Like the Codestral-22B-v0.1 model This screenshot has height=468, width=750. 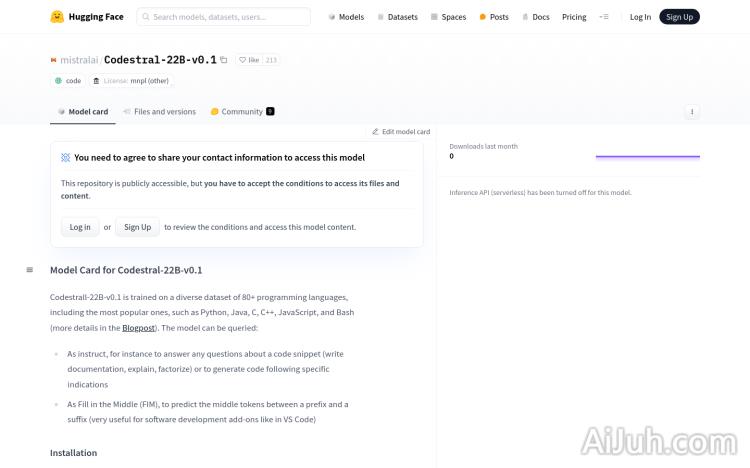(249, 60)
